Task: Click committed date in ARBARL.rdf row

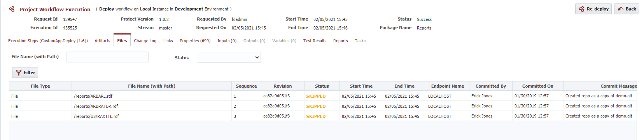Action: click(532, 96)
